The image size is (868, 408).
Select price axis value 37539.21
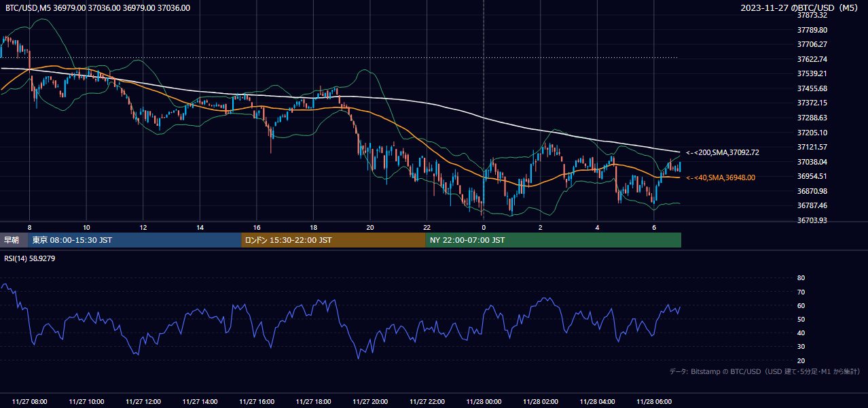(x=812, y=73)
